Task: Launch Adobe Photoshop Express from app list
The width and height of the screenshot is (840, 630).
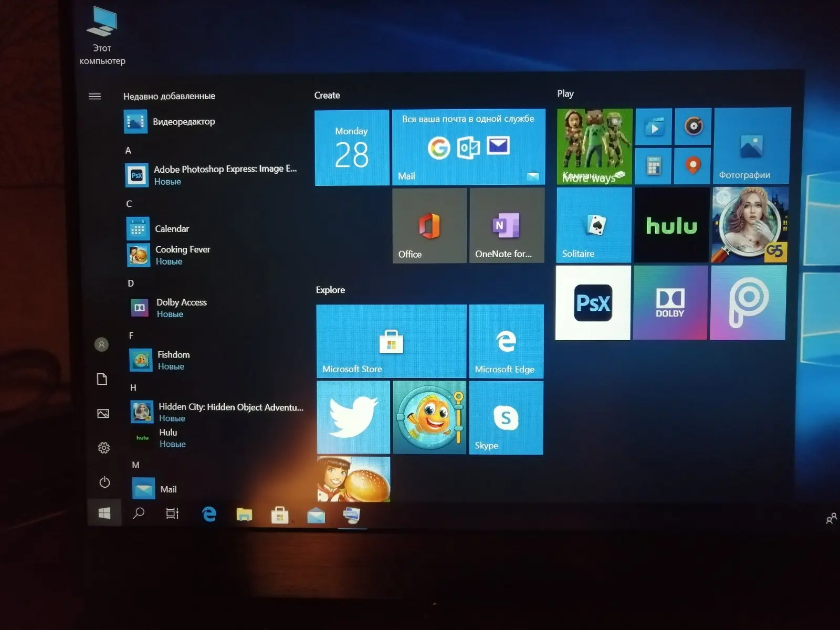Action: coord(213,175)
